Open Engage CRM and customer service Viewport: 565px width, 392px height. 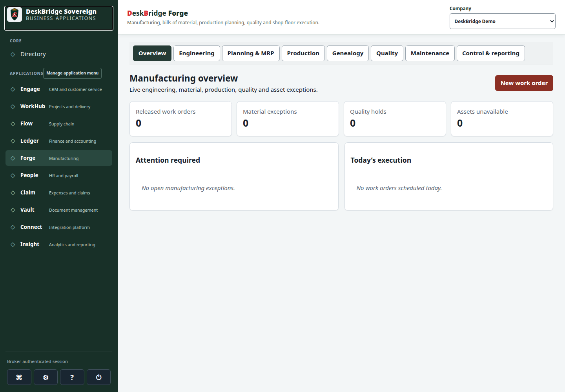59,89
